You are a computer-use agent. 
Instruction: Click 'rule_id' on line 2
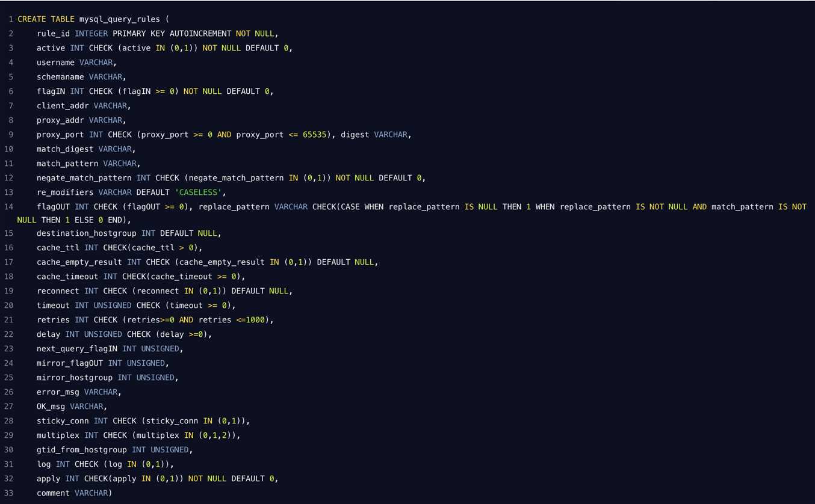point(53,34)
